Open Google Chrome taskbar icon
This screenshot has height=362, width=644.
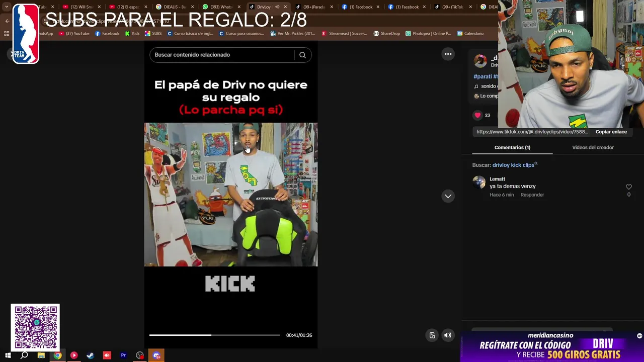(57, 355)
